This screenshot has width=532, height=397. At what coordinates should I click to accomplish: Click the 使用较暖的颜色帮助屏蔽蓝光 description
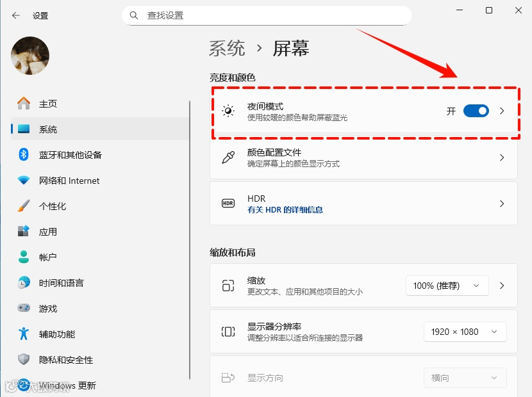click(x=297, y=118)
